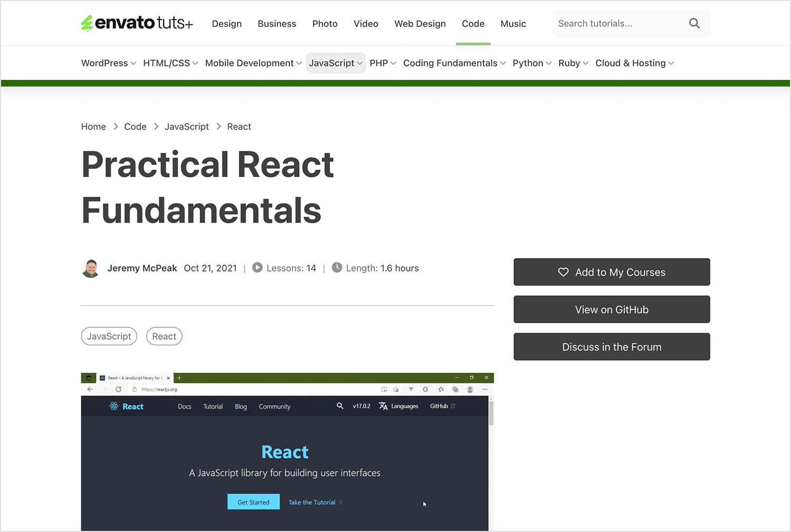Click the React atom logo in video preview

[x=114, y=406]
